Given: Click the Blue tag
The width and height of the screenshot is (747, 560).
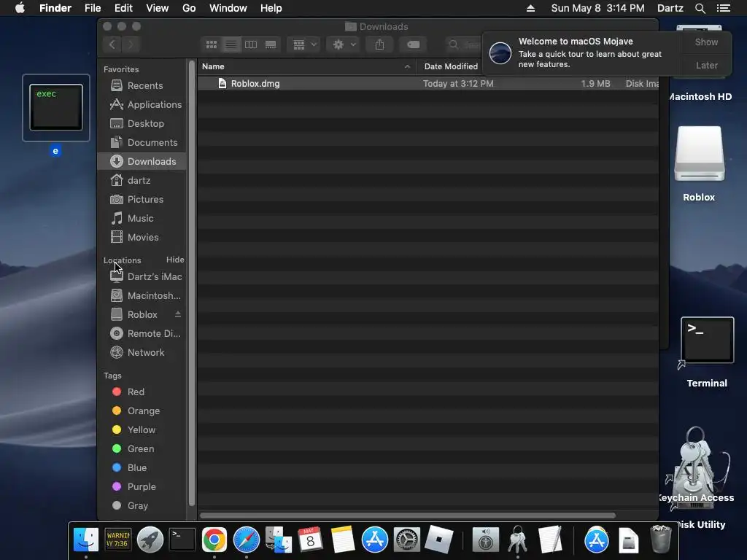Looking at the screenshot, I should pyautogui.click(x=142, y=468).
